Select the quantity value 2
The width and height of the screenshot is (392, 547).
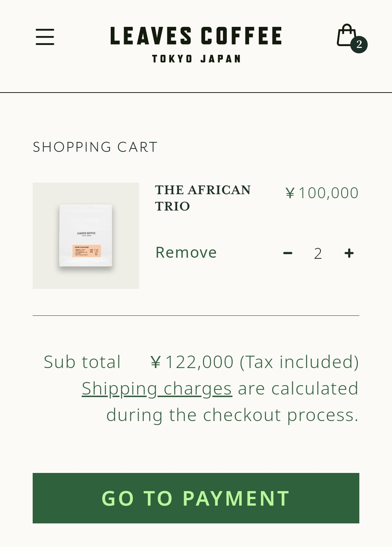[x=318, y=253]
